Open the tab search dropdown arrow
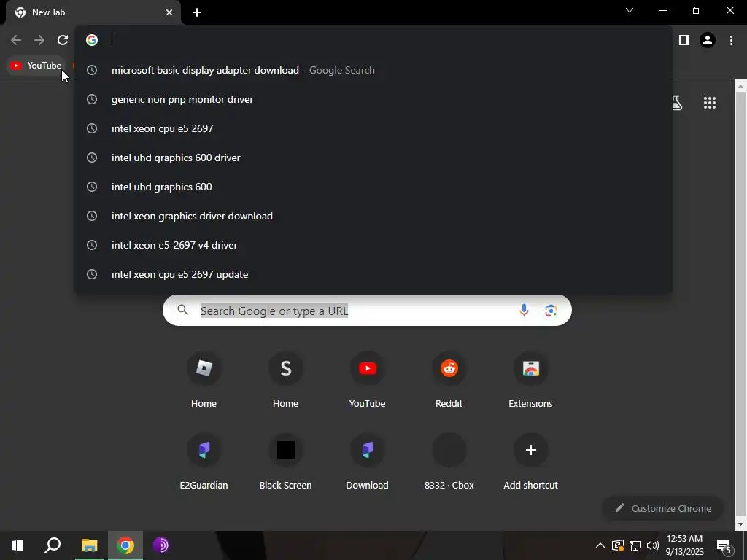Screen dimensions: 747x560 pyautogui.click(x=630, y=10)
